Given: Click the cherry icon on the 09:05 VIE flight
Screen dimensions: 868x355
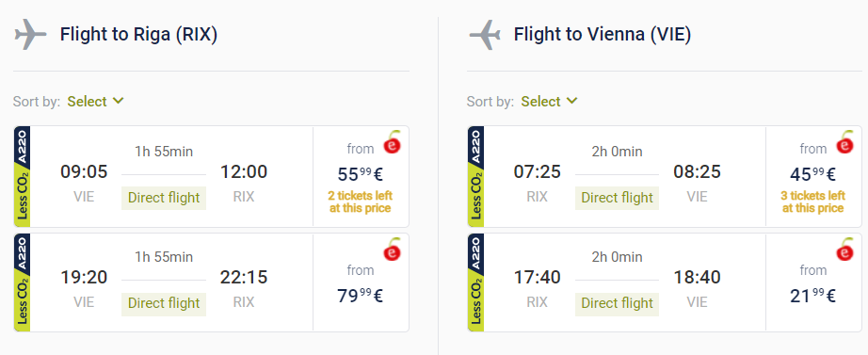Looking at the screenshot, I should (x=393, y=143).
